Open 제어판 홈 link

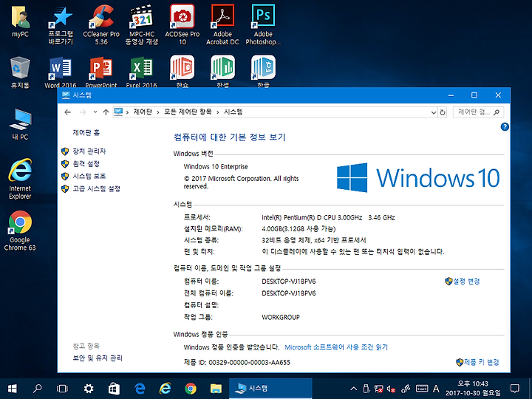pyautogui.click(x=86, y=133)
